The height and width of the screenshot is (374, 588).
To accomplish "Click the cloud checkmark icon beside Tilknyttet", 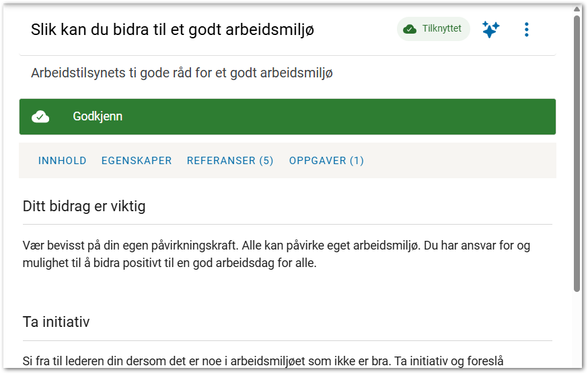I will pos(410,29).
